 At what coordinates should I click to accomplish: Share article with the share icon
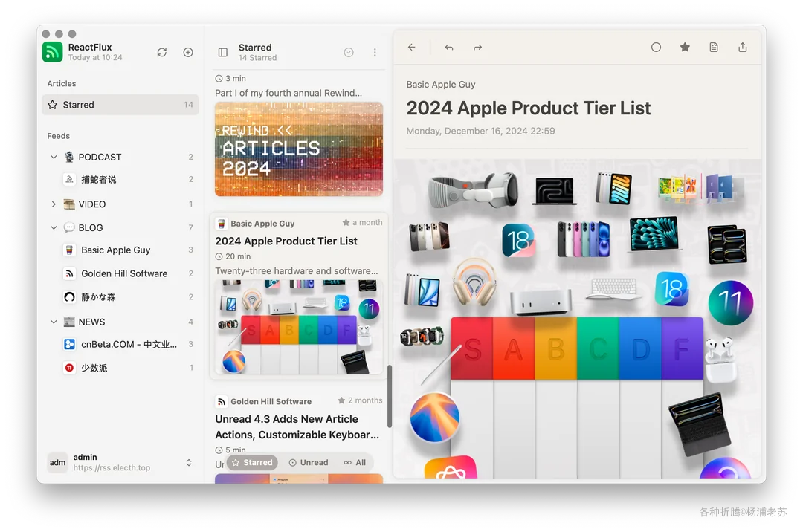743,47
